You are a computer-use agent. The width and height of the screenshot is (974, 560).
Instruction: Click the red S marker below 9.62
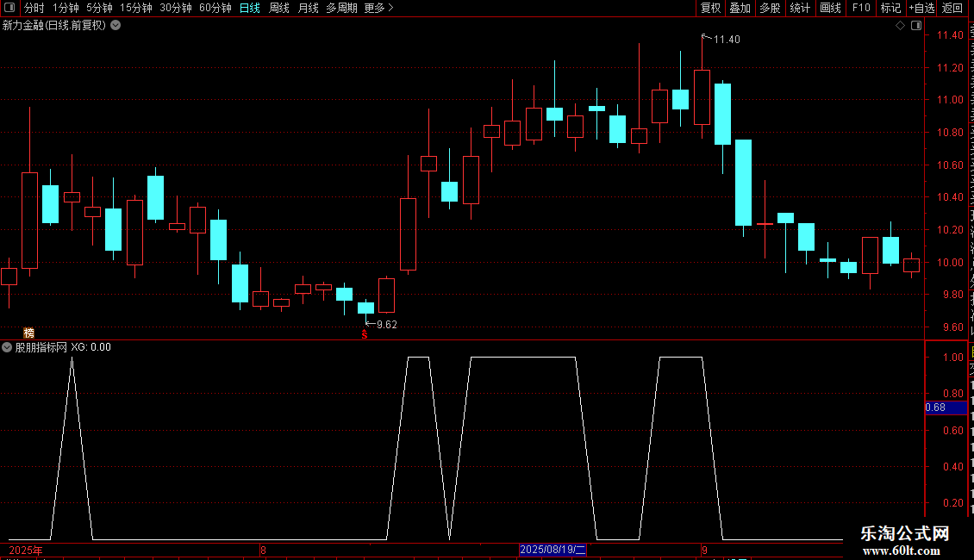pyautogui.click(x=365, y=334)
